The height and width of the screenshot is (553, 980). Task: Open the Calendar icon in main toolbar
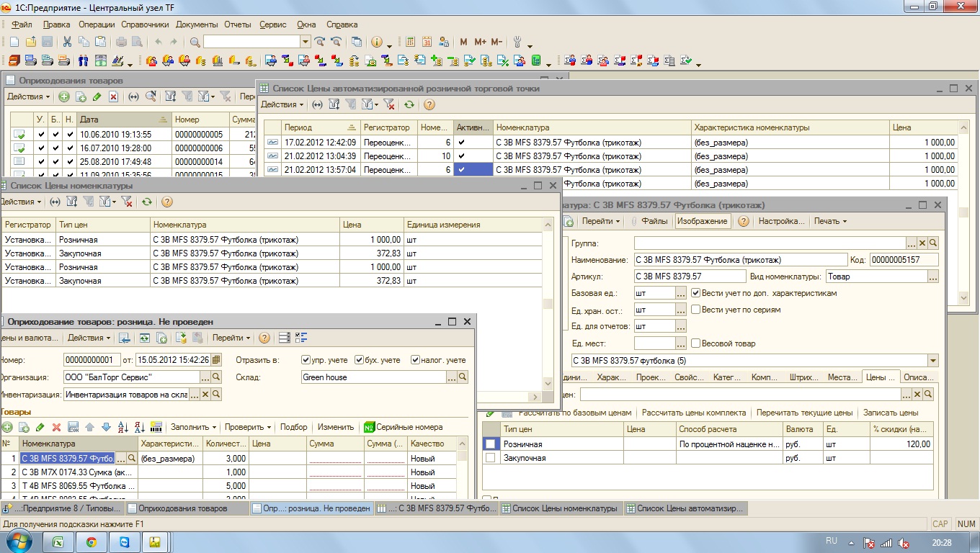(x=427, y=42)
